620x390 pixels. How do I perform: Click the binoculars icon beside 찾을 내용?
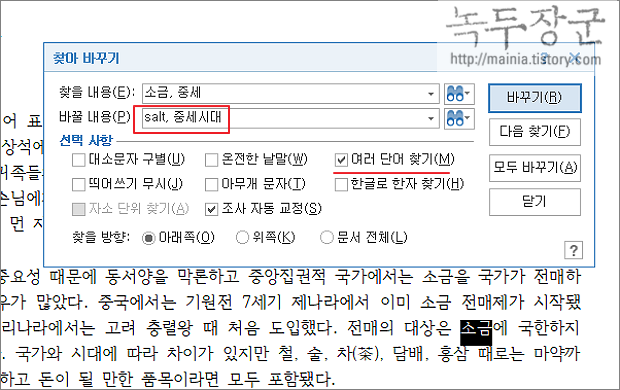pos(459,94)
